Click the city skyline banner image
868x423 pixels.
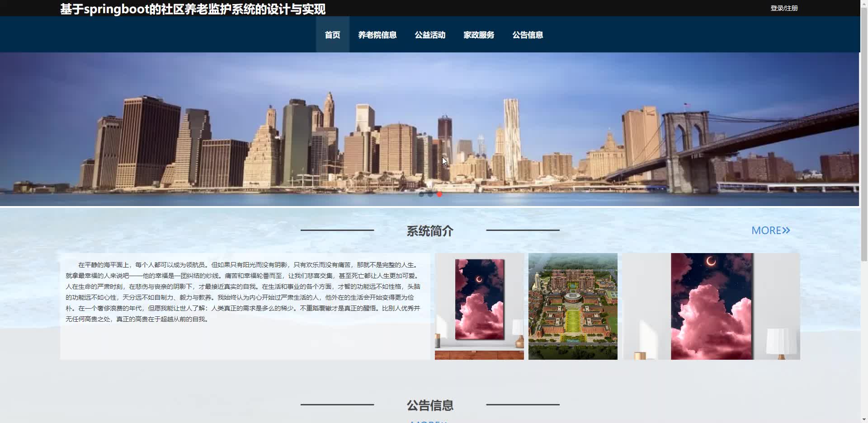[x=429, y=129]
